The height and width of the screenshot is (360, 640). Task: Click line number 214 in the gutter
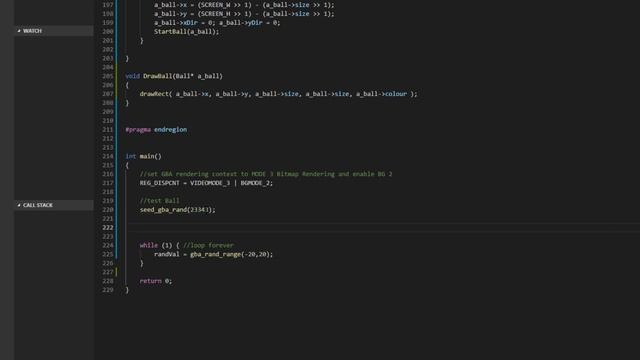tap(108, 156)
